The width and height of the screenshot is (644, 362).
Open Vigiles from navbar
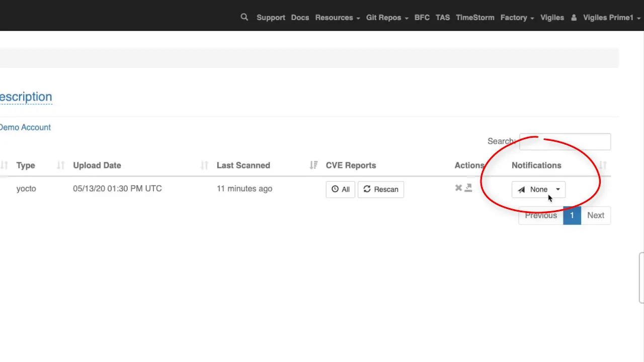click(552, 18)
